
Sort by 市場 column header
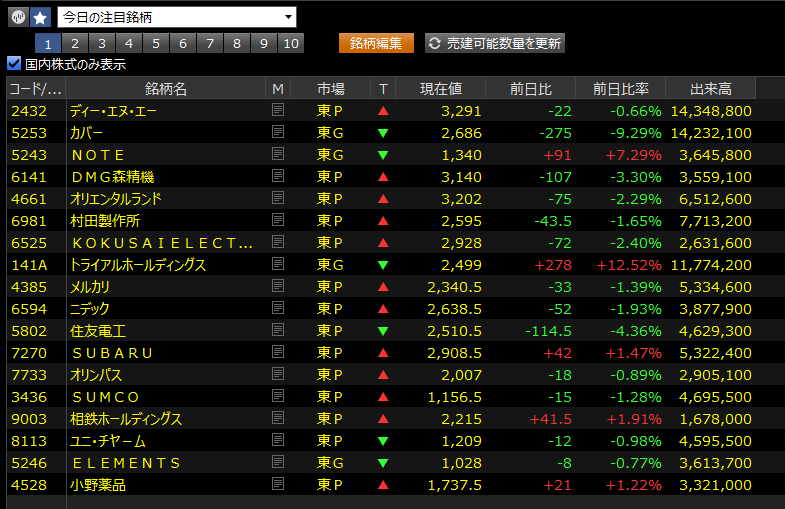330,89
